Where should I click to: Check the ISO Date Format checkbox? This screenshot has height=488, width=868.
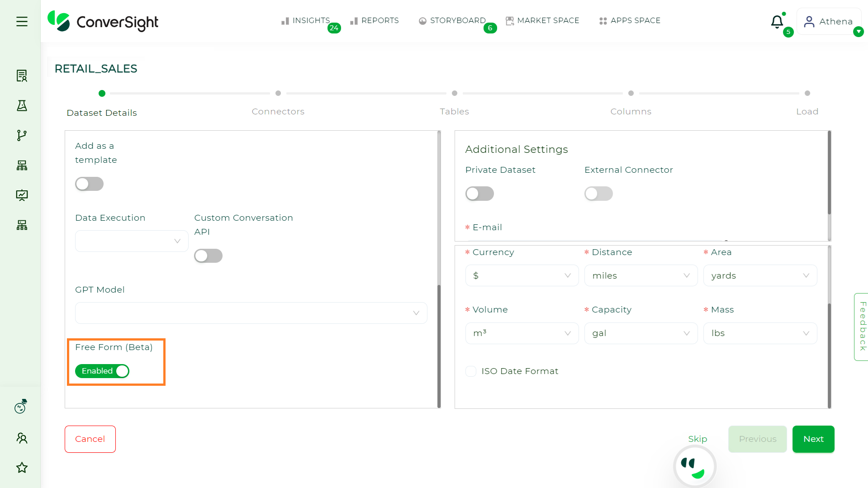(x=471, y=371)
